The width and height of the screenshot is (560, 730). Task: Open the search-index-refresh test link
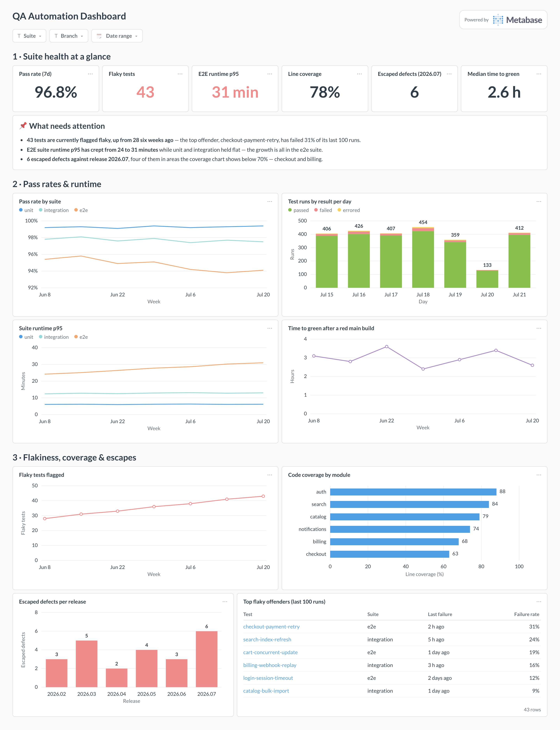point(267,639)
